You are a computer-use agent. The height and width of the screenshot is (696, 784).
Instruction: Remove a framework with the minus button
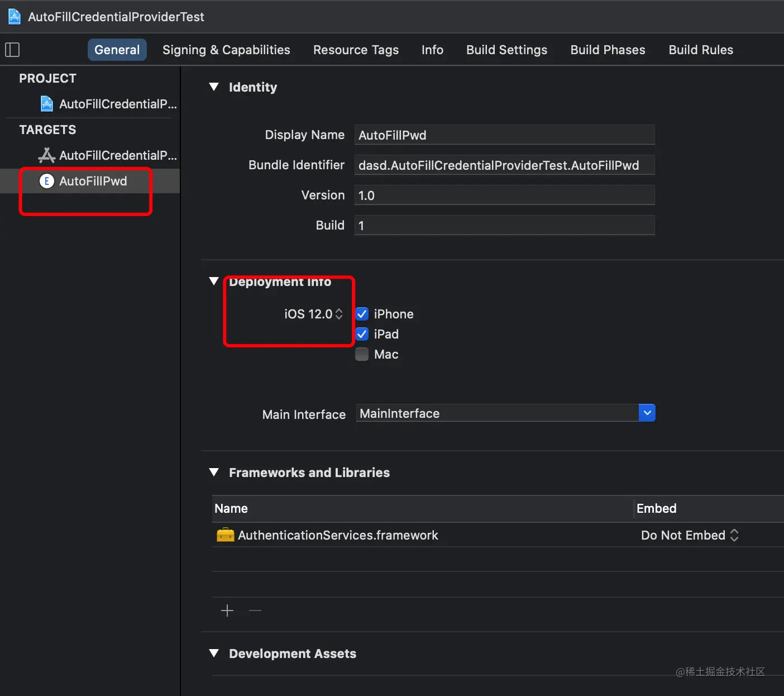coord(255,611)
